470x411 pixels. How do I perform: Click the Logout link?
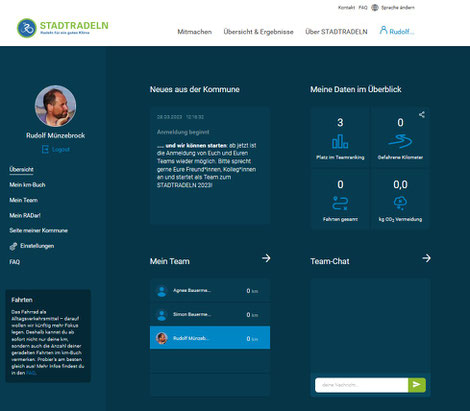coord(61,149)
